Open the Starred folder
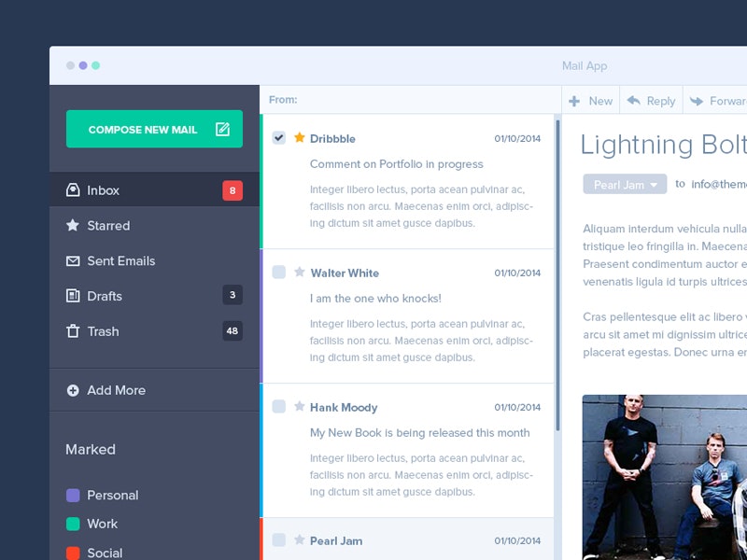747x560 pixels. (154, 225)
